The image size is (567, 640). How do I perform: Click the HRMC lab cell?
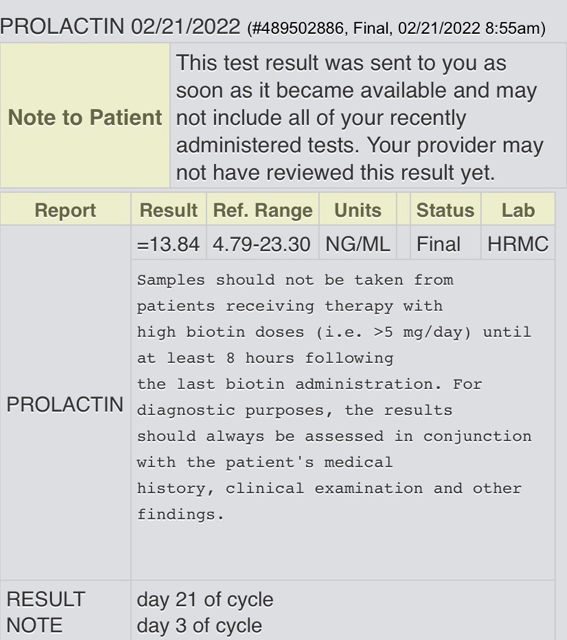tap(518, 244)
